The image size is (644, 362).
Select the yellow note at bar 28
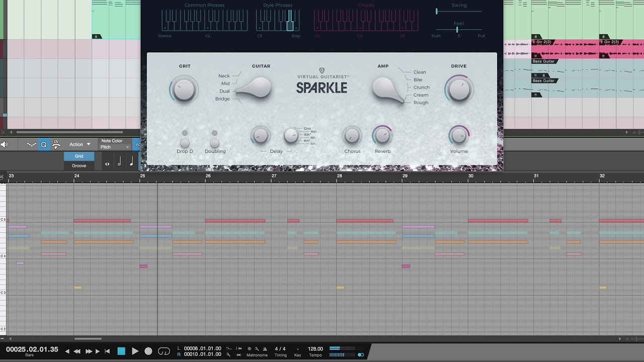[341, 288]
